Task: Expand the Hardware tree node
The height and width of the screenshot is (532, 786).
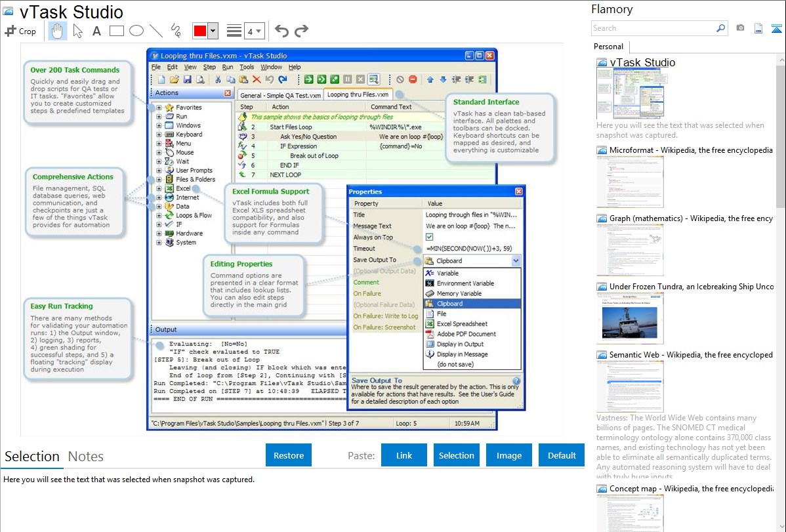Action: 159,233
